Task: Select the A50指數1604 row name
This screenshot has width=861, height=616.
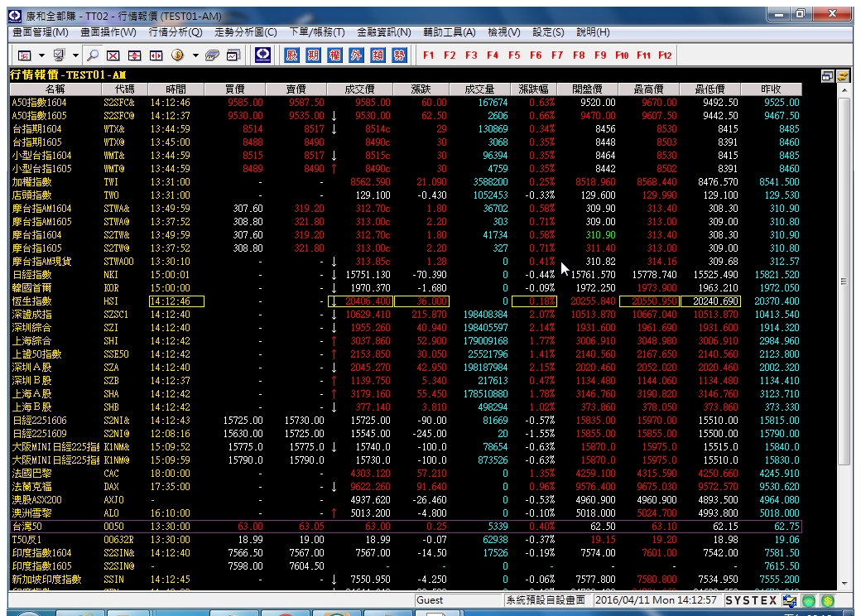Action: click(40, 103)
